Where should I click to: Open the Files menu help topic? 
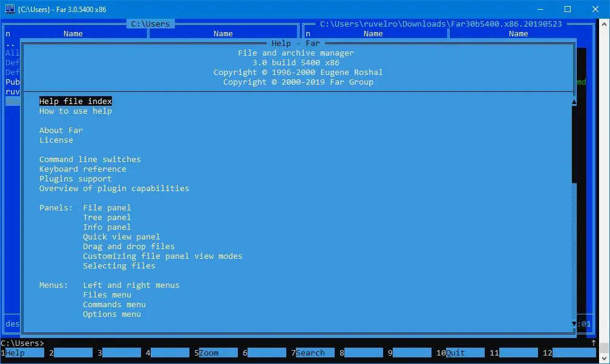tap(107, 295)
